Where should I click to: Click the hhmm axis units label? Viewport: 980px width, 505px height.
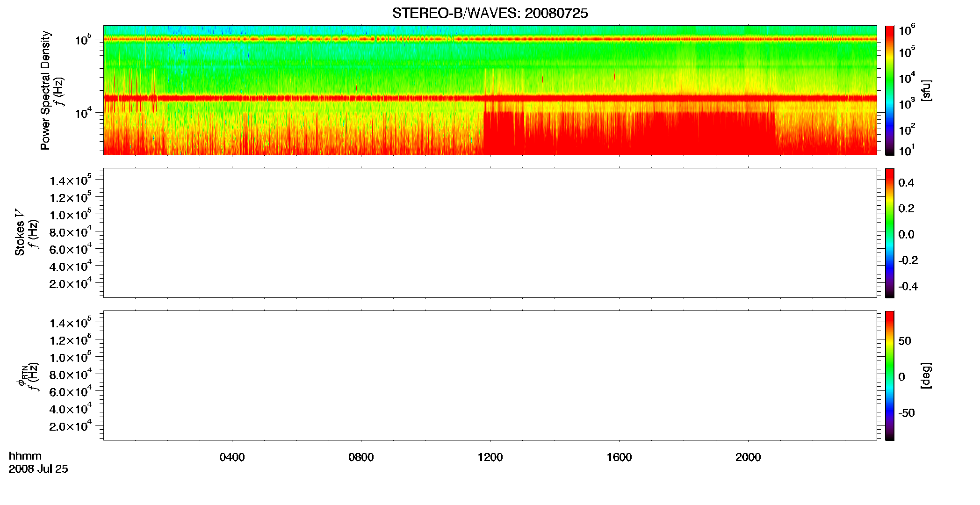point(25,456)
